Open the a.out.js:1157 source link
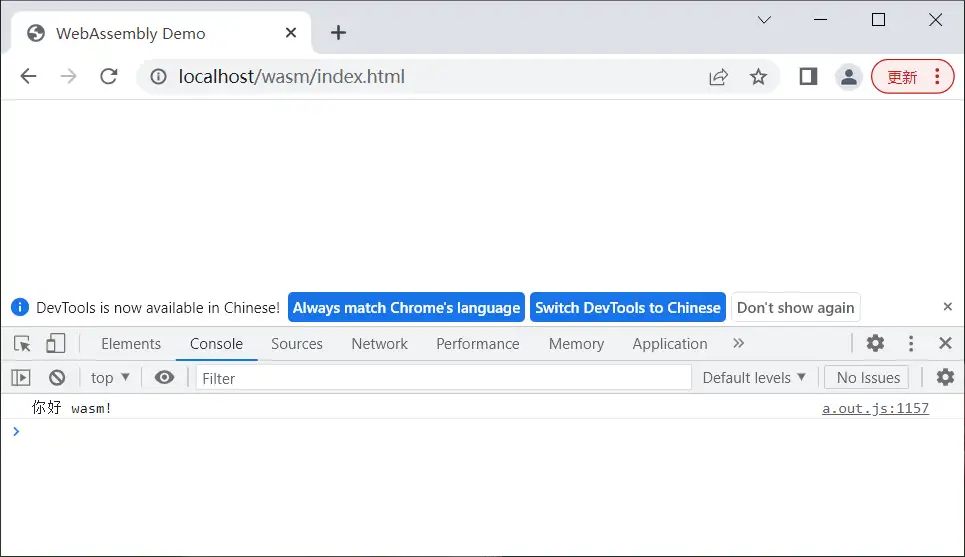965x557 pixels. pos(875,408)
